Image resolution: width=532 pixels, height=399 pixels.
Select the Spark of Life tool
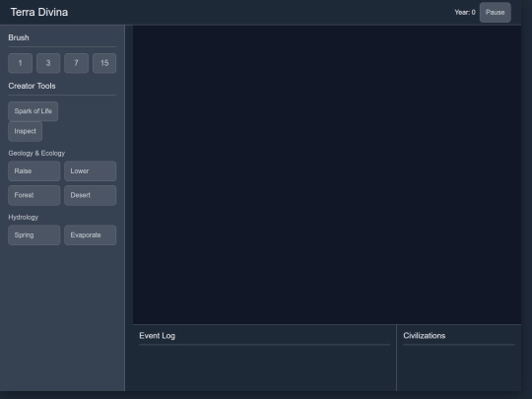click(x=33, y=111)
